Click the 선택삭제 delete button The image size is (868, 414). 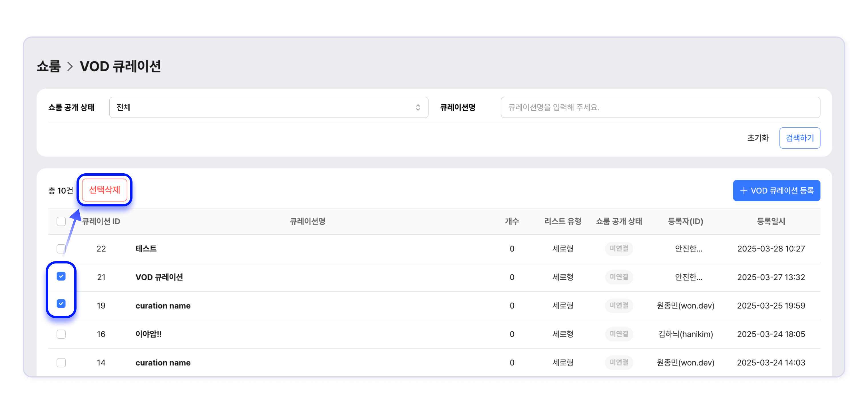[x=105, y=190]
